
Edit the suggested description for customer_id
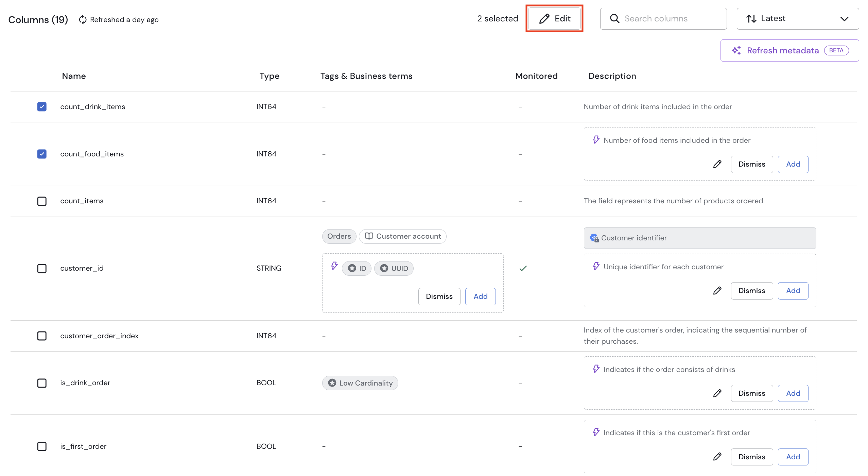[717, 291]
